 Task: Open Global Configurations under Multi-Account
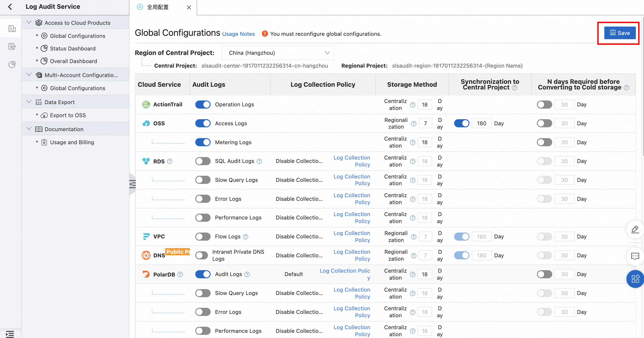78,88
